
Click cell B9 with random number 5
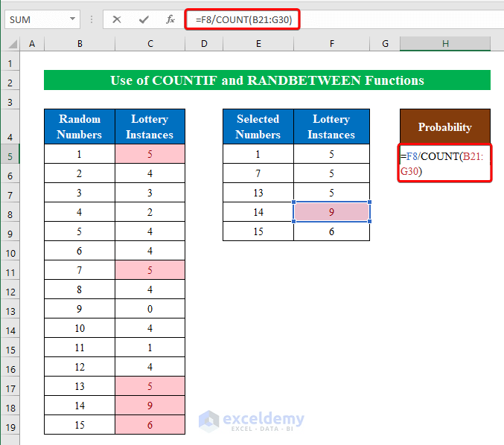point(80,231)
